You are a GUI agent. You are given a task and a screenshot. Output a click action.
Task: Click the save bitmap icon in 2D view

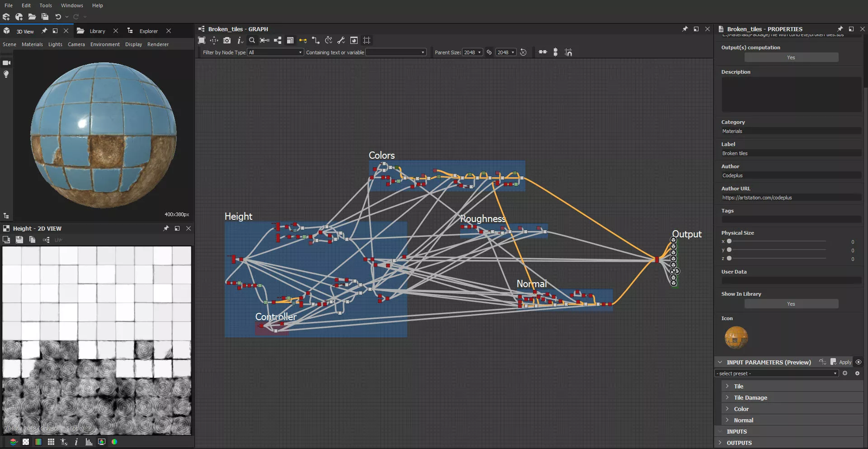click(19, 240)
